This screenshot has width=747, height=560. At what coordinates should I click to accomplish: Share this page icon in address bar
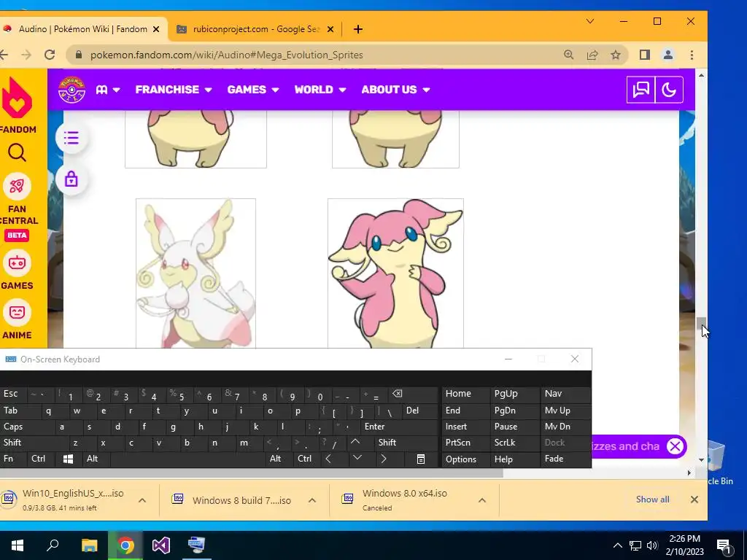[x=592, y=55]
